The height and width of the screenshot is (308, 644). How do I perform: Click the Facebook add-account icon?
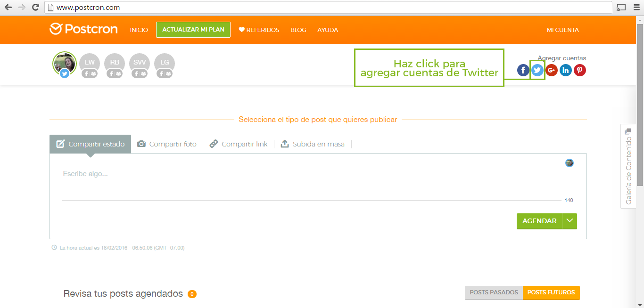tap(523, 70)
